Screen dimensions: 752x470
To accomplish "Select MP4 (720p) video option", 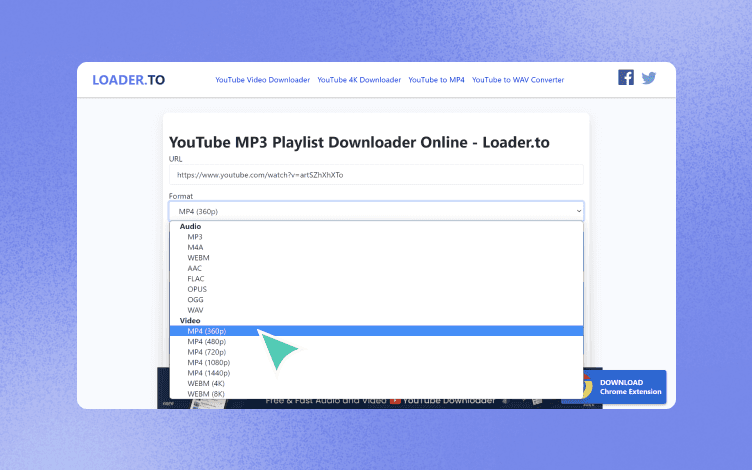I will pos(376,352).
